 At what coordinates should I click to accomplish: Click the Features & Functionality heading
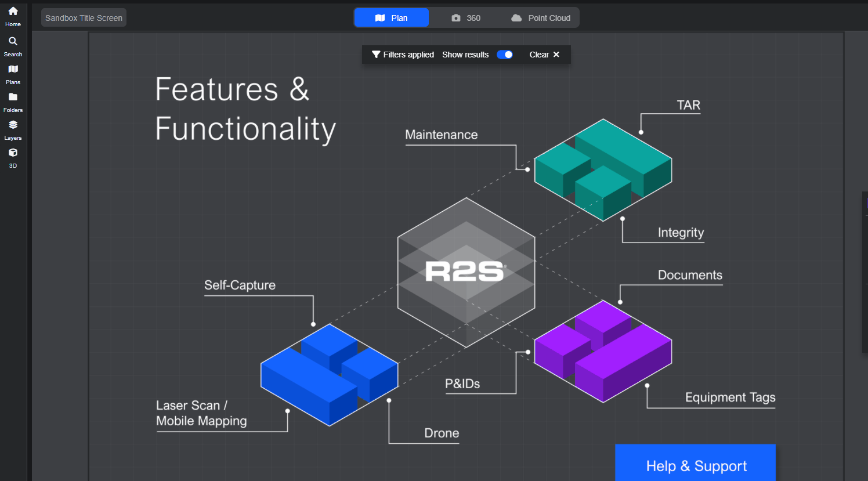click(245, 109)
